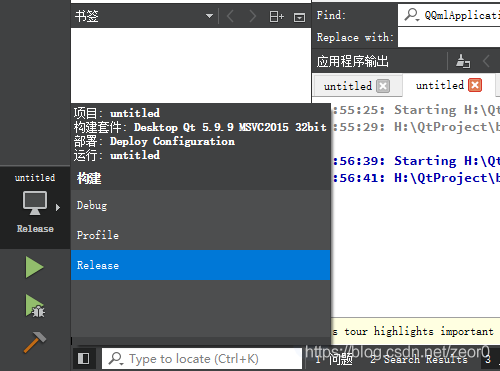Close the first untitled output tab

pos(383,86)
